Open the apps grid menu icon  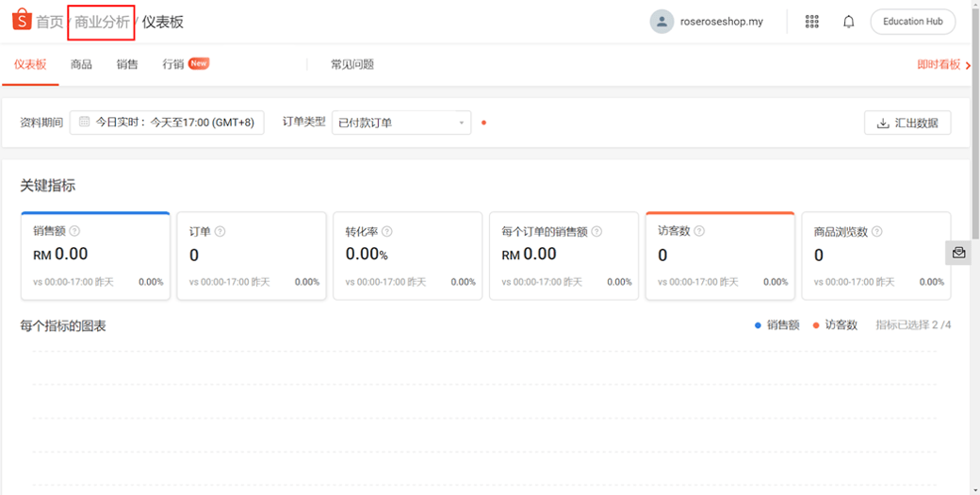[x=811, y=22]
